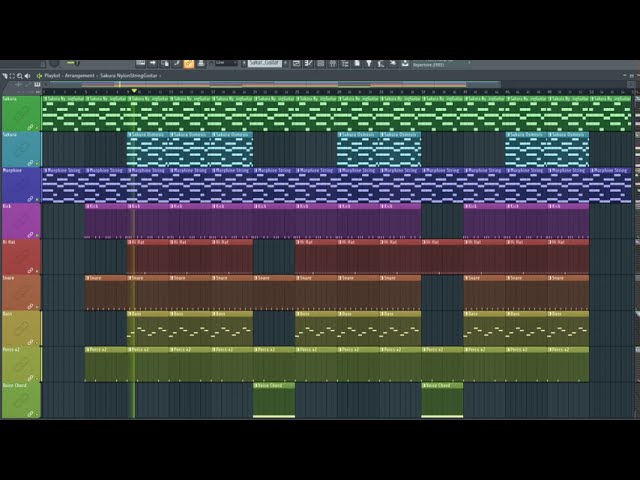Open the Browser view icon
The height and width of the screenshot is (480, 640).
coord(345,63)
